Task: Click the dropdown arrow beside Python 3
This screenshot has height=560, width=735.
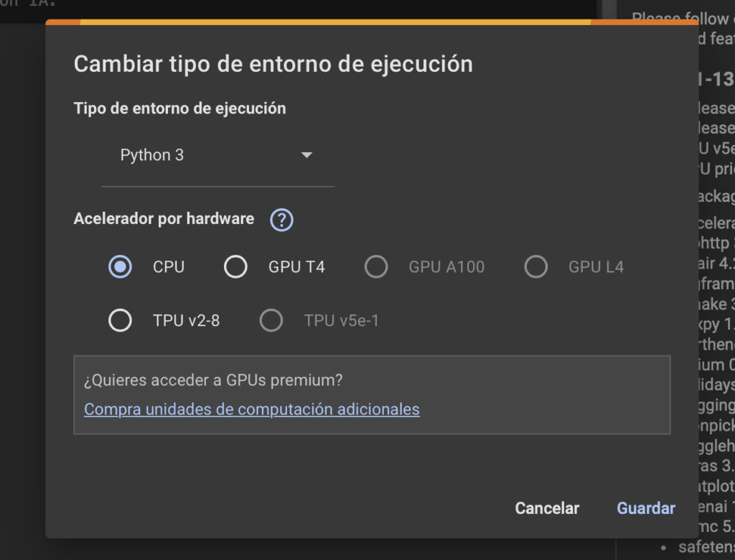Action: point(306,155)
